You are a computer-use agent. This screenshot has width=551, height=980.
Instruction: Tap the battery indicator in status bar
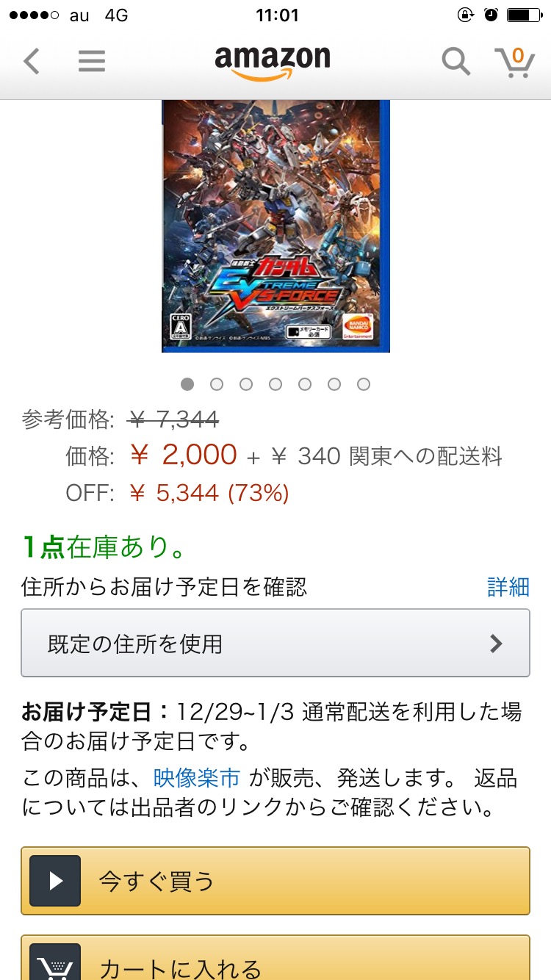pos(524,15)
